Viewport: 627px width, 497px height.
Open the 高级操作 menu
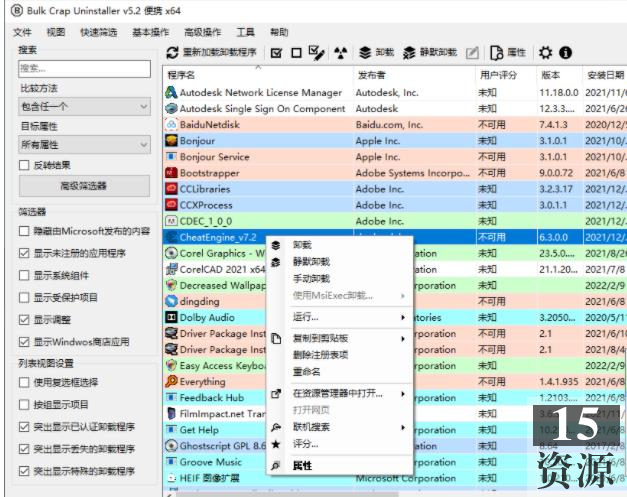(x=202, y=32)
